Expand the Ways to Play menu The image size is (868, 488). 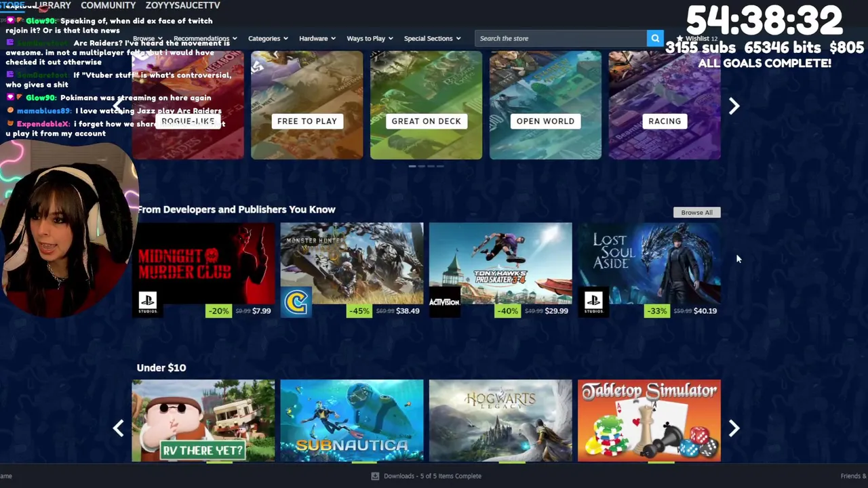coord(370,39)
